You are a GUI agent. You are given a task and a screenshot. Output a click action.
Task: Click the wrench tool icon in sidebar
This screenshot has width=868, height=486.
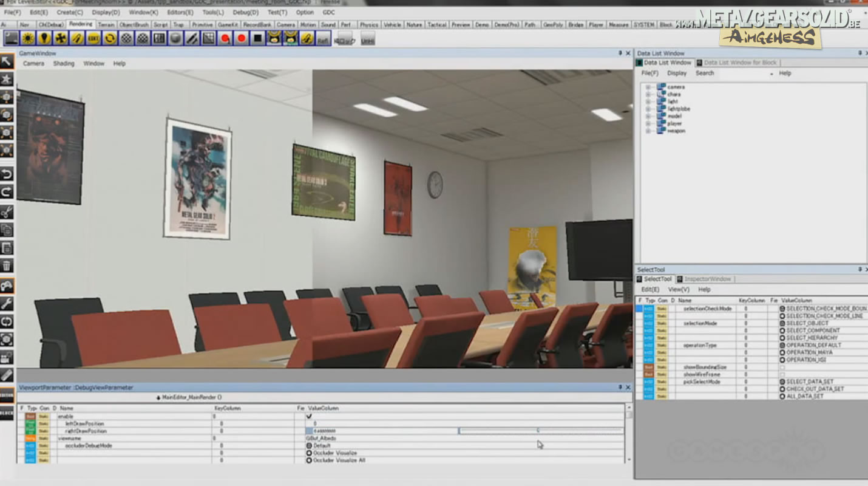7,303
